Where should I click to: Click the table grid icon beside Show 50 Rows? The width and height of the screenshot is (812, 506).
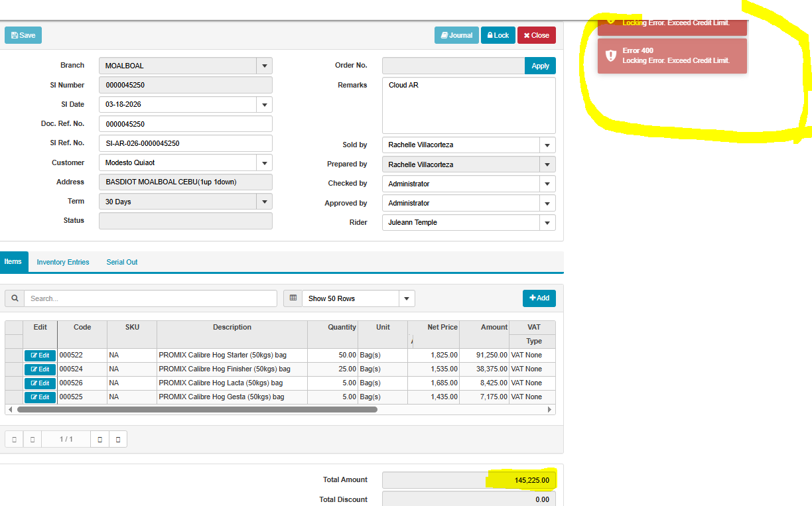click(x=293, y=298)
